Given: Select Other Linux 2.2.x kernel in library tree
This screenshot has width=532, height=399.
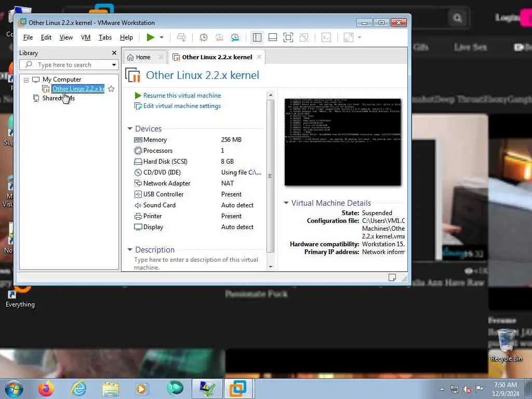Looking at the screenshot, I should point(78,89).
